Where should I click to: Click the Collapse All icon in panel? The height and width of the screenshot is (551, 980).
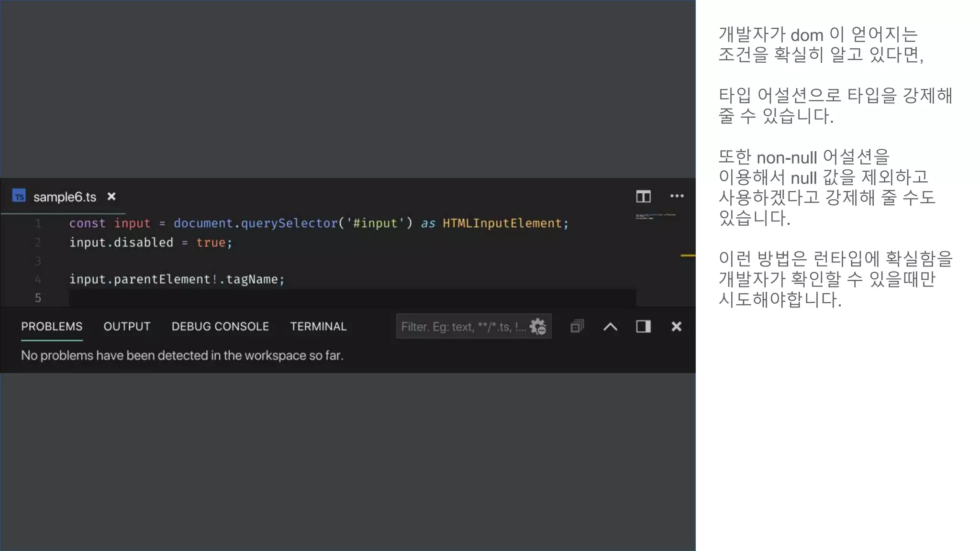point(577,326)
